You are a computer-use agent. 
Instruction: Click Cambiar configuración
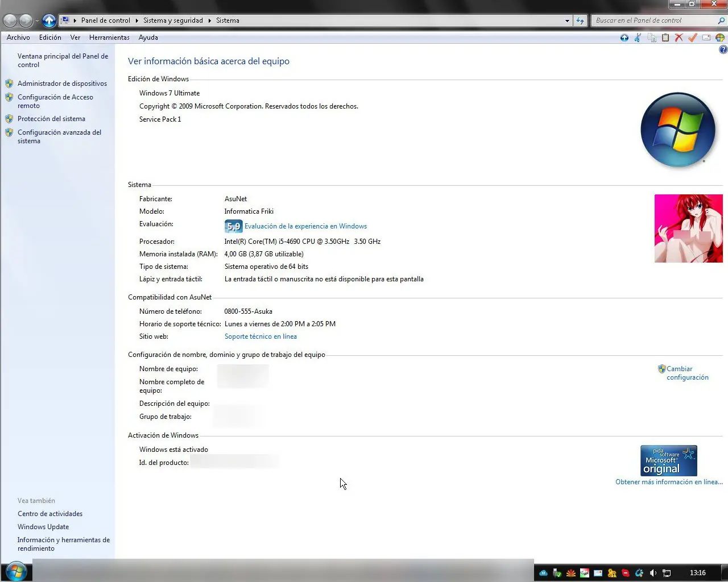[x=688, y=373]
